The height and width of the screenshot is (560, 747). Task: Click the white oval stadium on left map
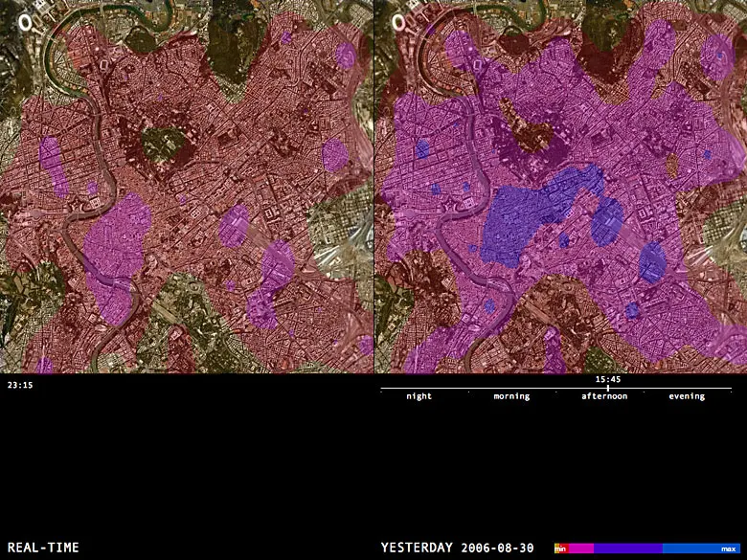coord(25,20)
